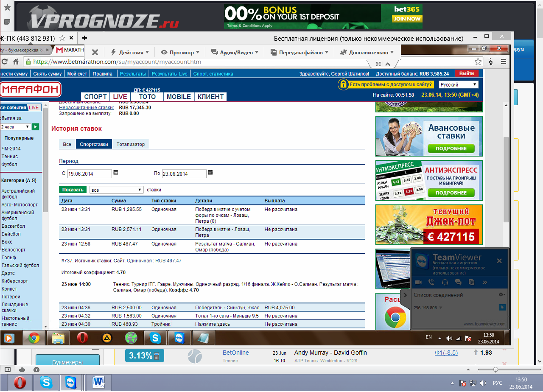Click betmarathon URL address bar
The width and height of the screenshot is (543, 392).
coord(246,62)
